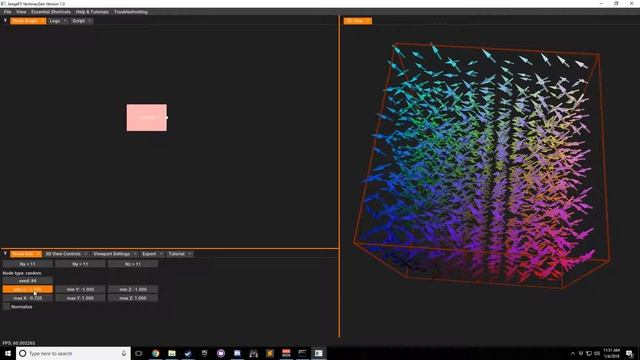Close the 3D View Controls tab
The height and width of the screenshot is (360, 640).
click(x=86, y=254)
